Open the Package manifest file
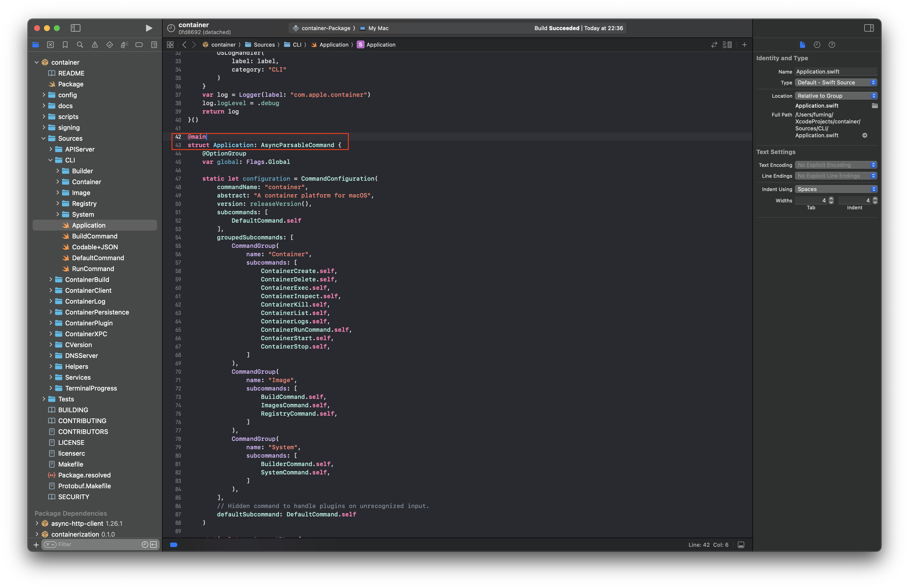 (x=71, y=84)
